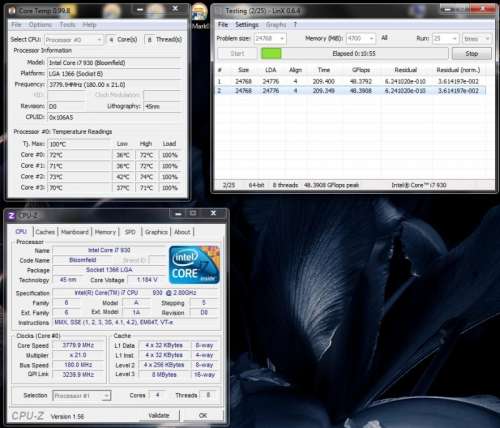
Task: Switch to the Caches tab in CPU-Z
Action: tap(45, 232)
